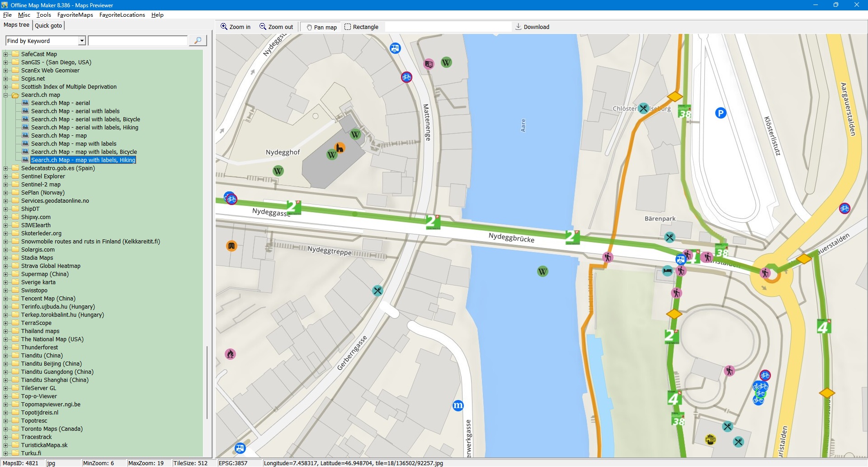Click the restaurant icon below Bärenpark label
This screenshot has width=868, height=467.
point(670,237)
